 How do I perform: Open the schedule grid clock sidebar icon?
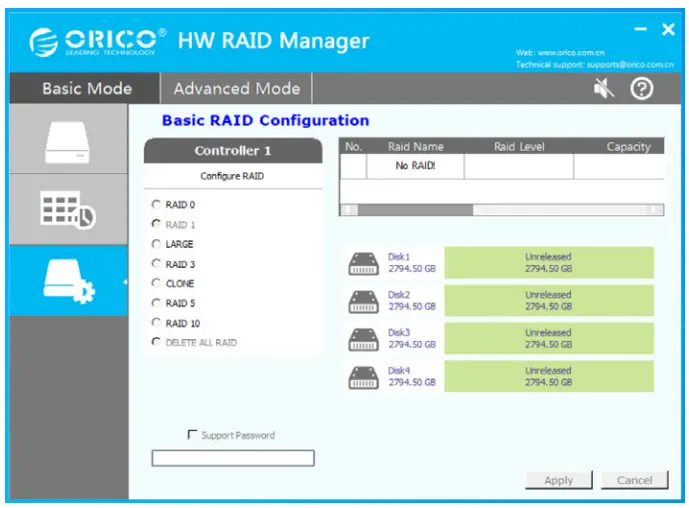click(x=68, y=210)
